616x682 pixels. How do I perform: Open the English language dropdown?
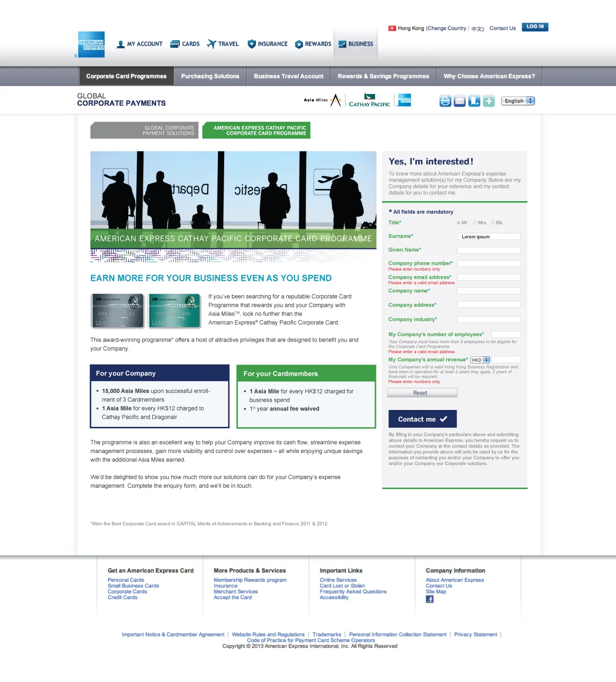[518, 101]
